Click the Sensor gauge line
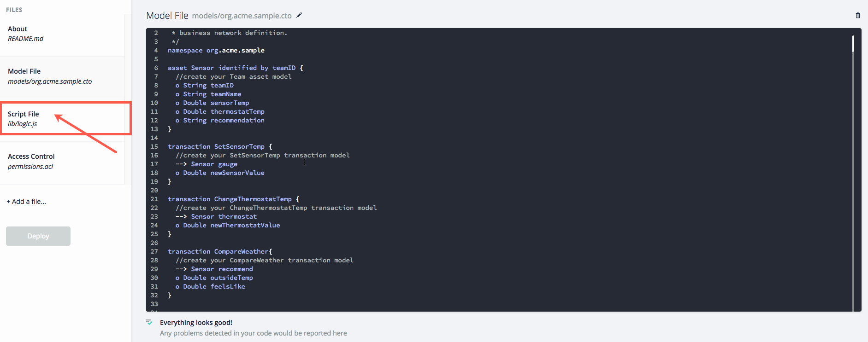Screen dimensions: 868x342 [x=207, y=164]
